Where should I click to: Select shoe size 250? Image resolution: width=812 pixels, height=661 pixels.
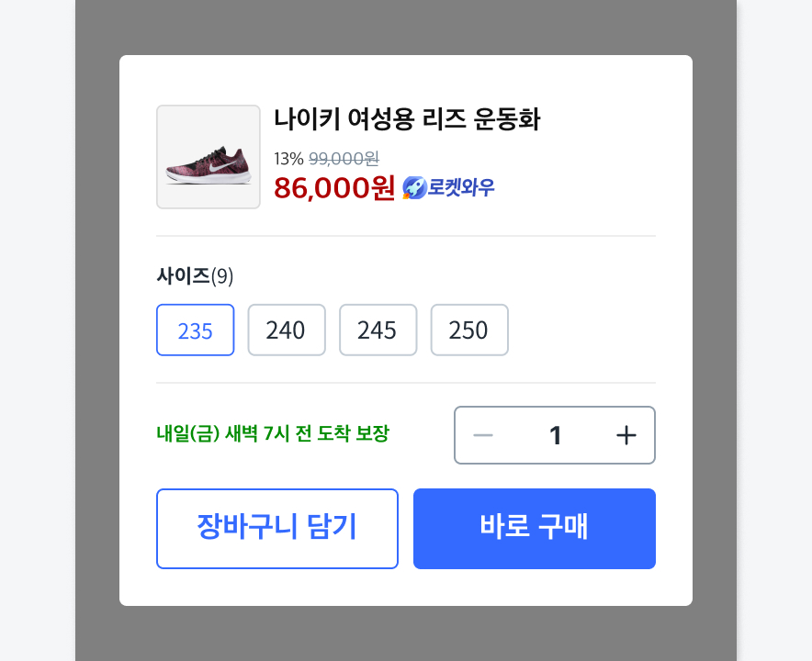(x=469, y=330)
